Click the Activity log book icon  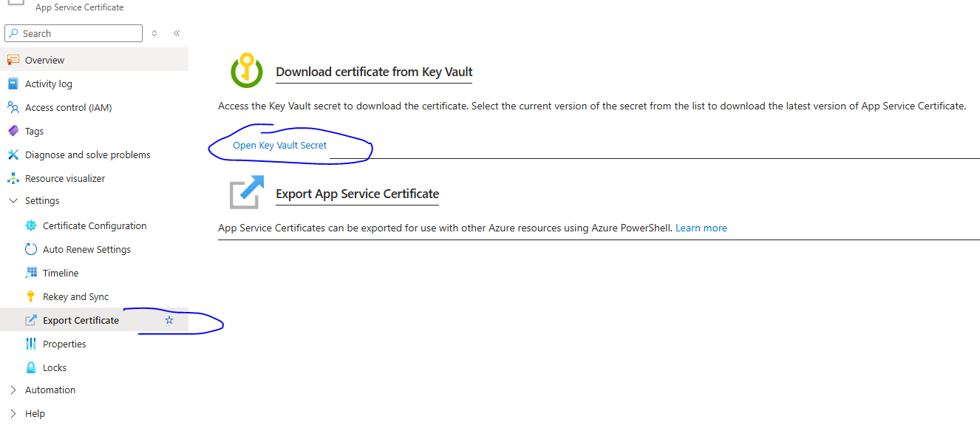pos(13,84)
